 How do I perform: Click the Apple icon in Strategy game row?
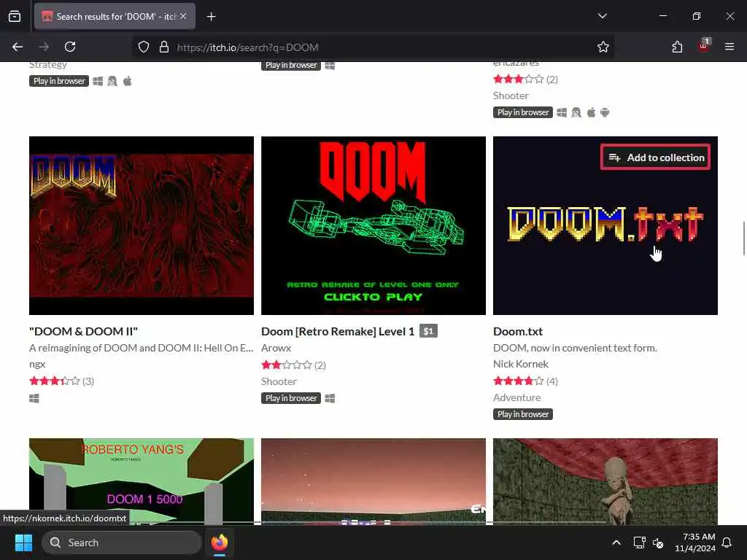pyautogui.click(x=127, y=81)
